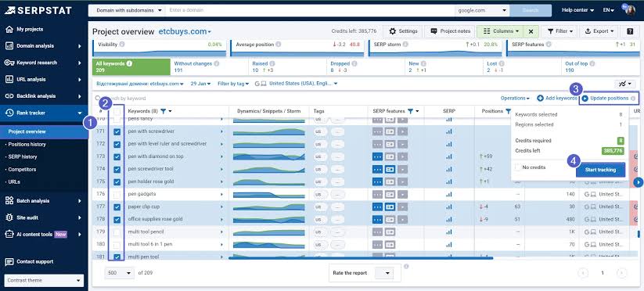This screenshot has width=644, height=291.
Task: Click the chart toggle icon above the table
Action: [x=624, y=84]
